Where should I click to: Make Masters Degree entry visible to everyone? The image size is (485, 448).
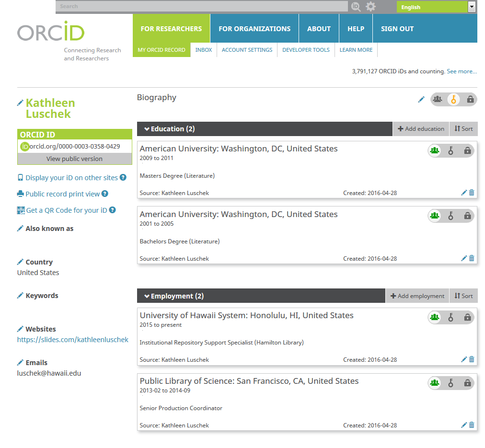(435, 150)
